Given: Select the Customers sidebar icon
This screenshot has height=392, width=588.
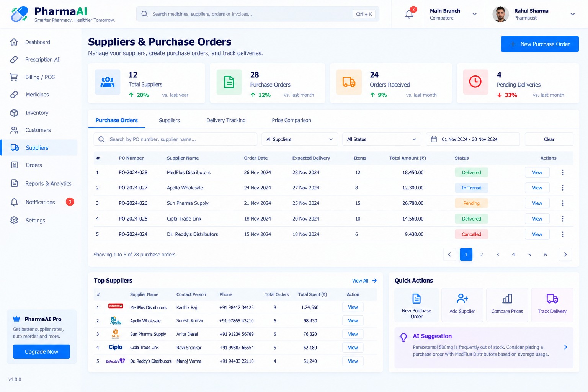Looking at the screenshot, I should point(14,130).
